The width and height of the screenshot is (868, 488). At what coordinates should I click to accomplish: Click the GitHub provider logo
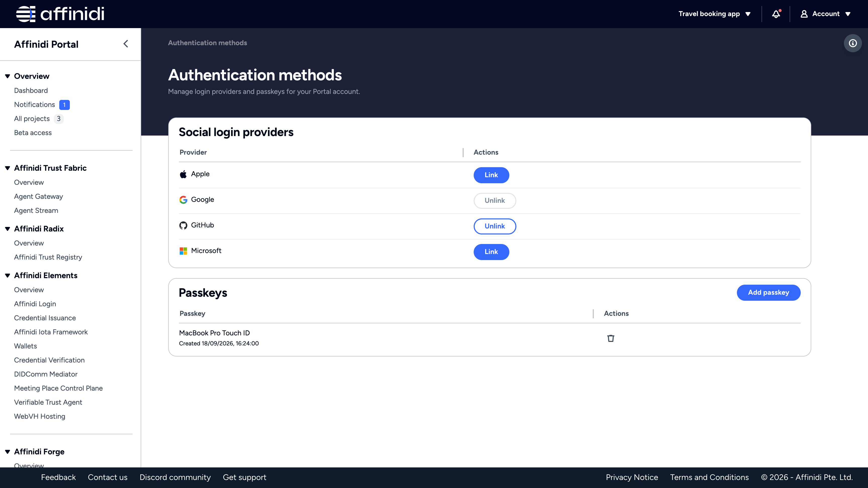pyautogui.click(x=183, y=225)
